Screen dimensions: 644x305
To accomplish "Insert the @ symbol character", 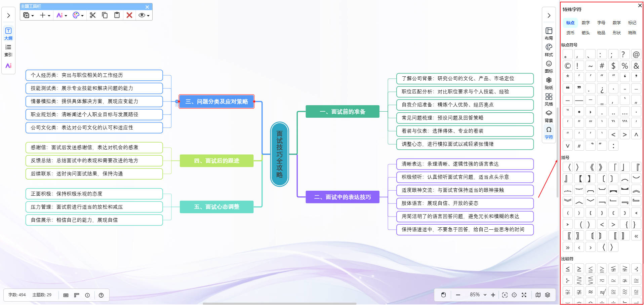I will tap(636, 54).
